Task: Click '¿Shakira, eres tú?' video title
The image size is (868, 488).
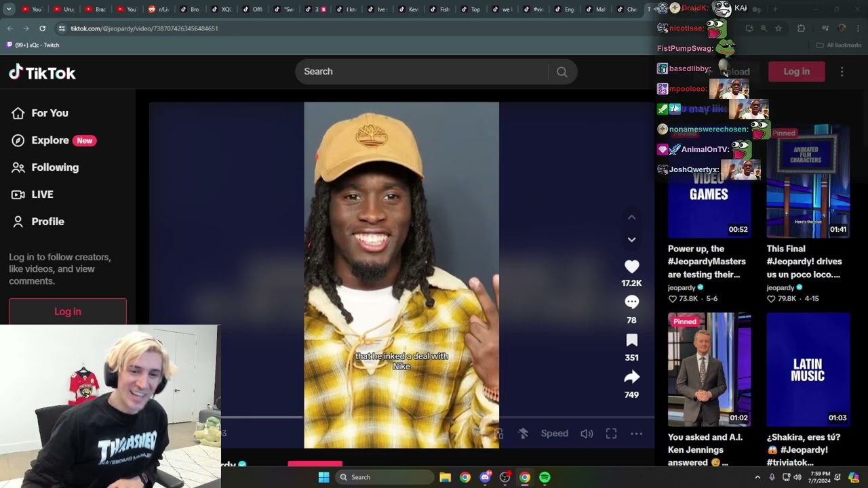Action: click(x=804, y=450)
